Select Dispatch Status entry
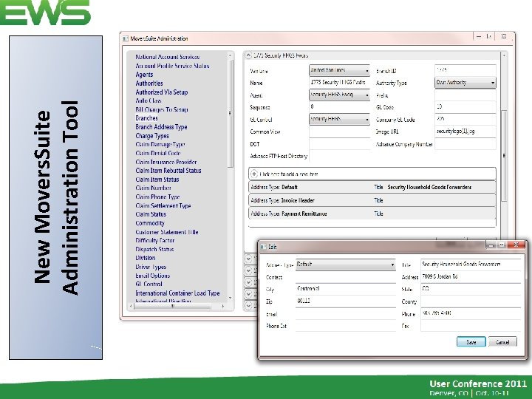The image size is (532, 399). 154,249
